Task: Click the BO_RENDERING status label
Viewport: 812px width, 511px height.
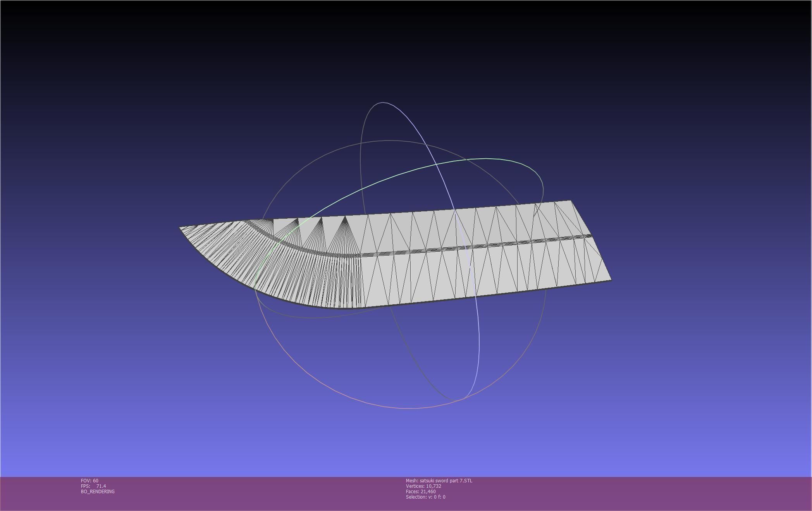Action: click(98, 491)
